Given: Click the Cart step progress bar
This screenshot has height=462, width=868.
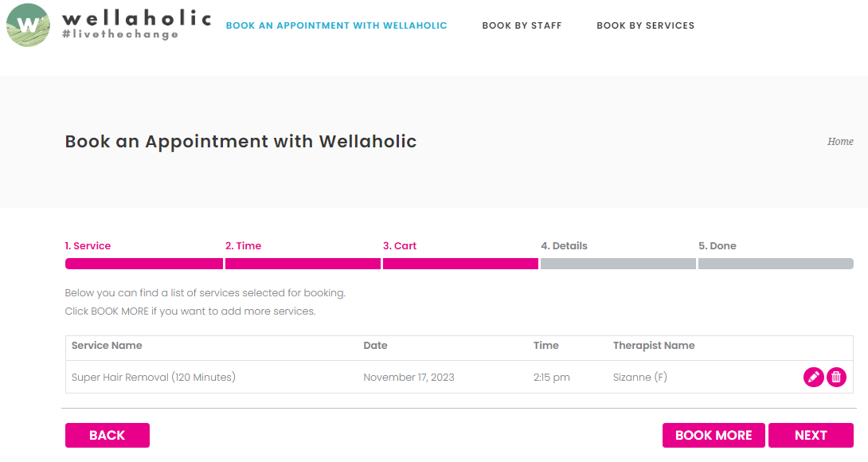Looking at the screenshot, I should coord(460,263).
